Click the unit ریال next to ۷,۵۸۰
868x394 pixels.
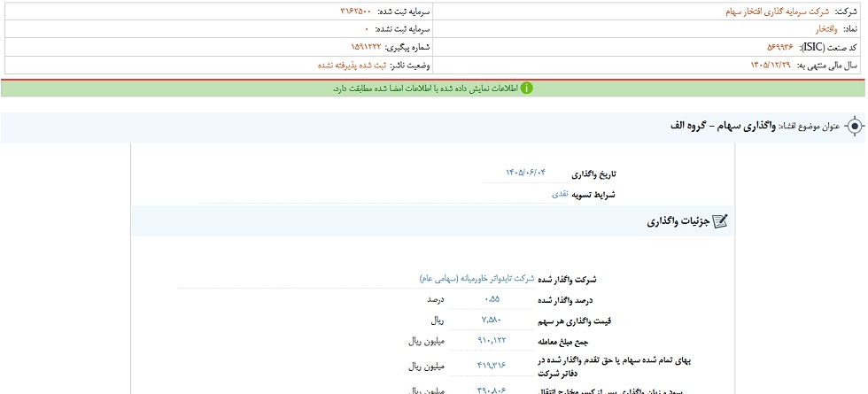(x=438, y=321)
